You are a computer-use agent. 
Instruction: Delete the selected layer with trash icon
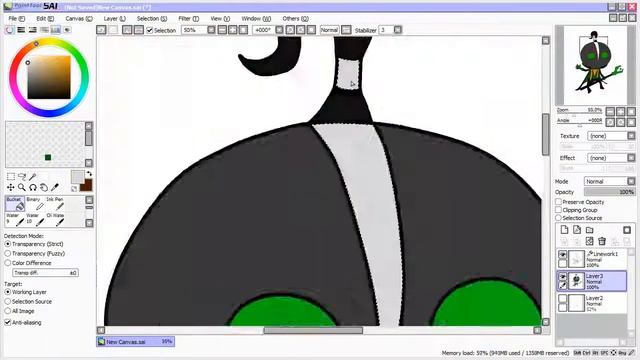pos(602,241)
